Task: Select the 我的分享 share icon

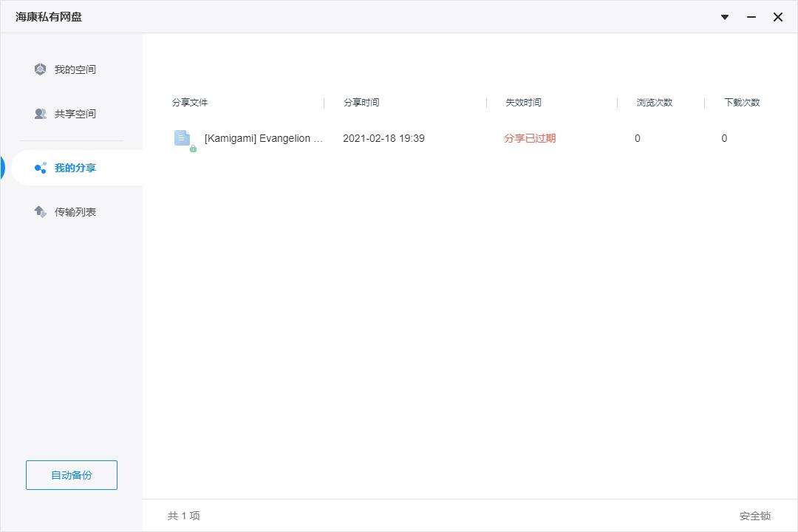Action: pos(41,168)
